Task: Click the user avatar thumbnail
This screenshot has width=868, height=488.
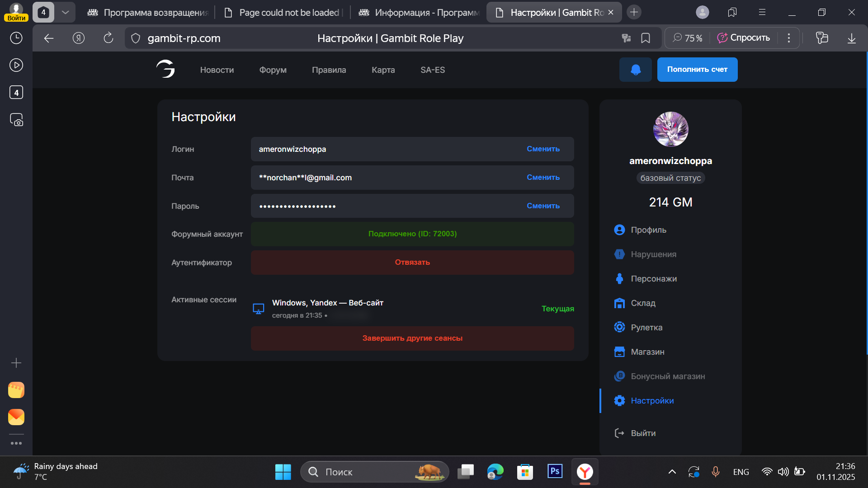Action: pos(670,129)
